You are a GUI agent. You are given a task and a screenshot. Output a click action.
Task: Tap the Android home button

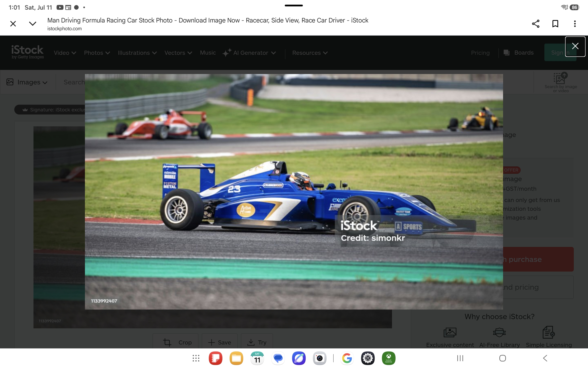[x=503, y=358]
